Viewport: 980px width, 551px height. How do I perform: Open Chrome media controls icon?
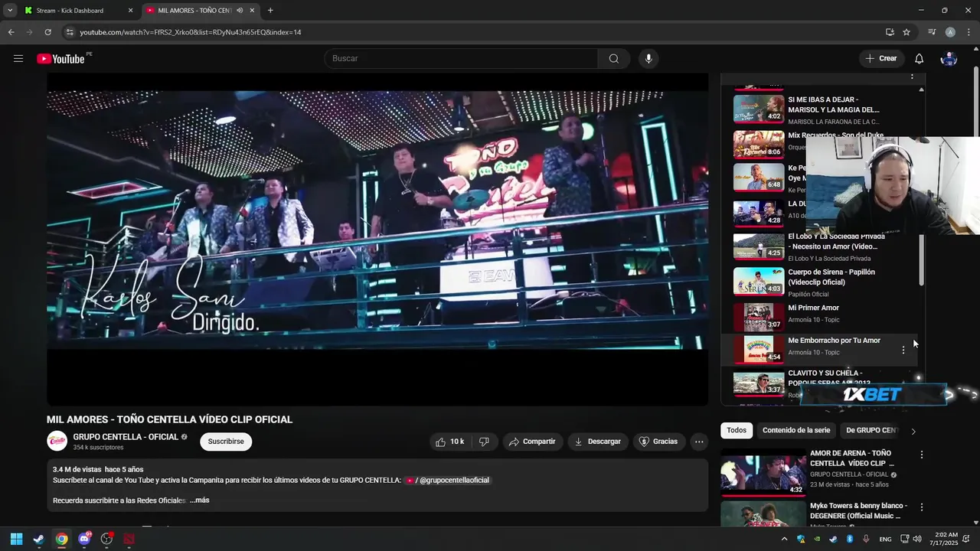point(932,32)
